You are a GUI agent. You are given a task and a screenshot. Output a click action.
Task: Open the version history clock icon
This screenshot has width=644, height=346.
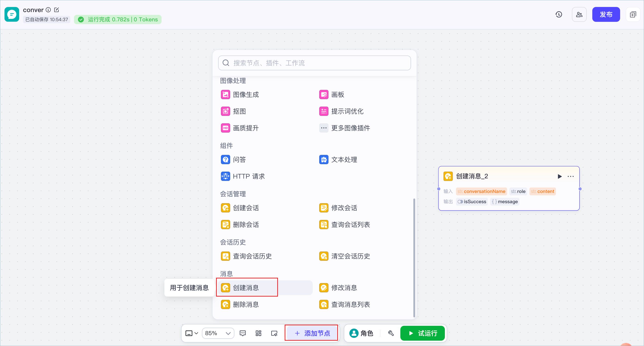point(559,15)
